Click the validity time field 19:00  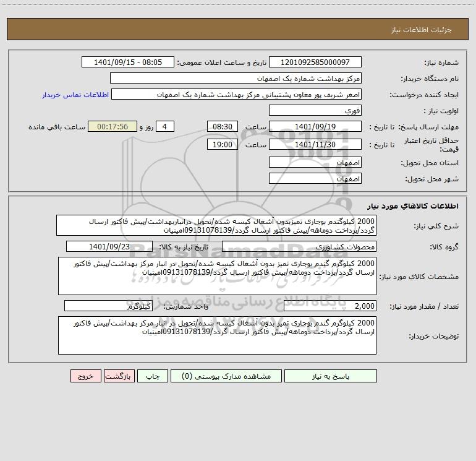(x=222, y=144)
